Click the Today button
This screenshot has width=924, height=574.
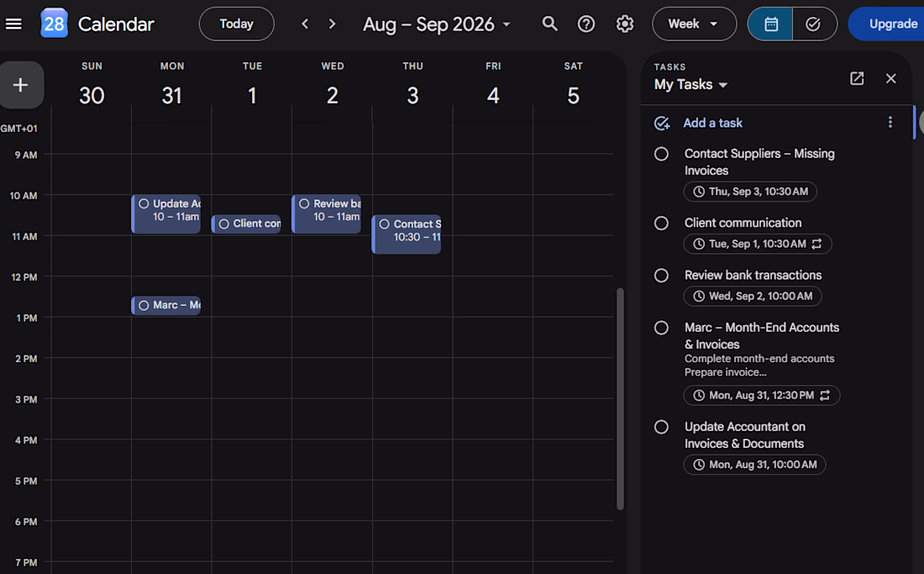coord(236,24)
